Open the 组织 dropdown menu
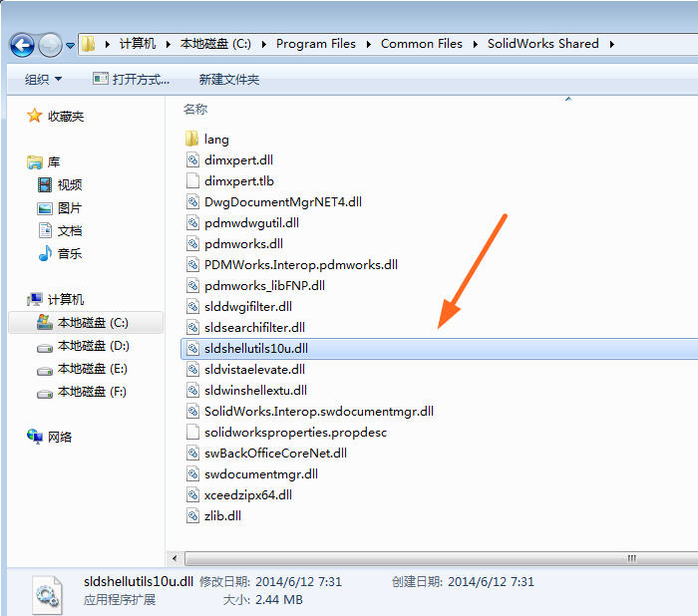The width and height of the screenshot is (698, 616). click(x=43, y=79)
